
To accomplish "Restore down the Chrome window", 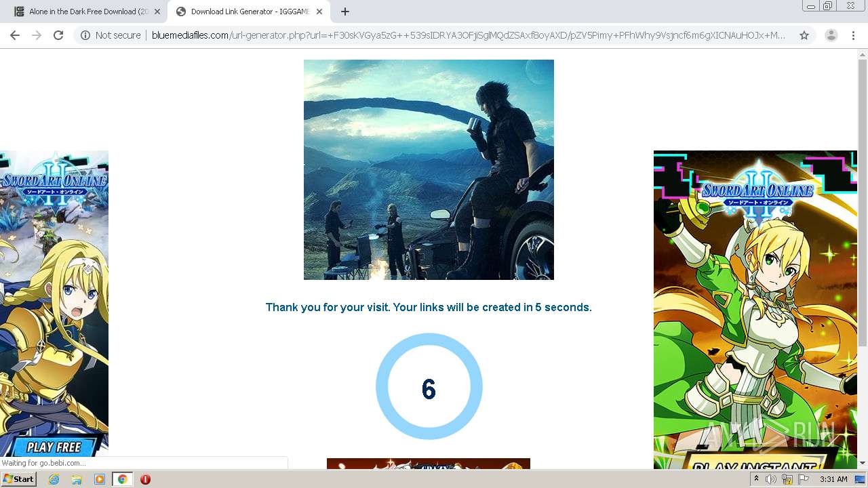I will pyautogui.click(x=828, y=6).
